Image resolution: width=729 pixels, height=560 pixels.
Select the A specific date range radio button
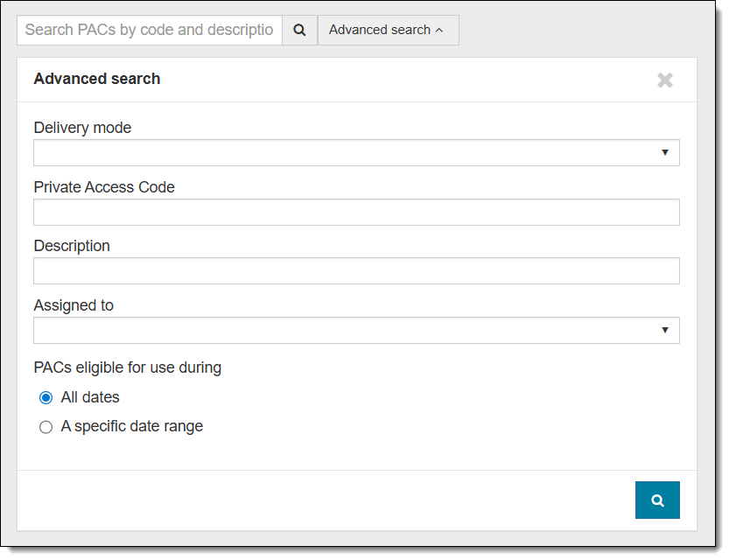pyautogui.click(x=46, y=428)
